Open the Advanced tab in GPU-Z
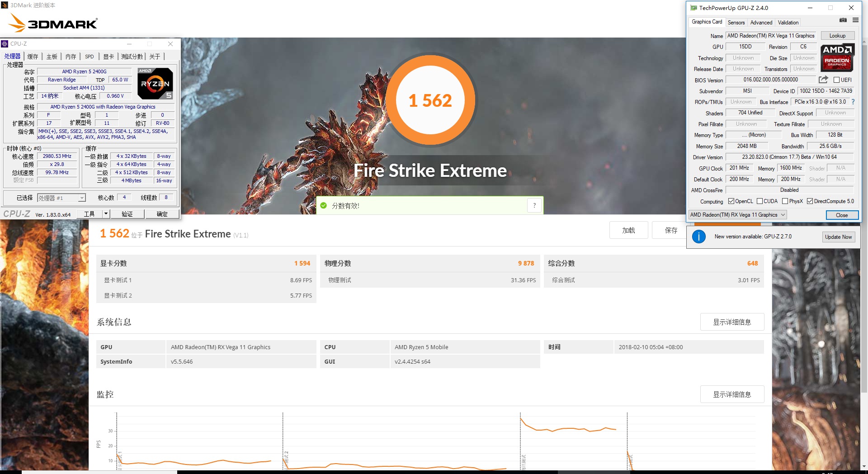Image resolution: width=868 pixels, height=474 pixels. click(x=761, y=23)
